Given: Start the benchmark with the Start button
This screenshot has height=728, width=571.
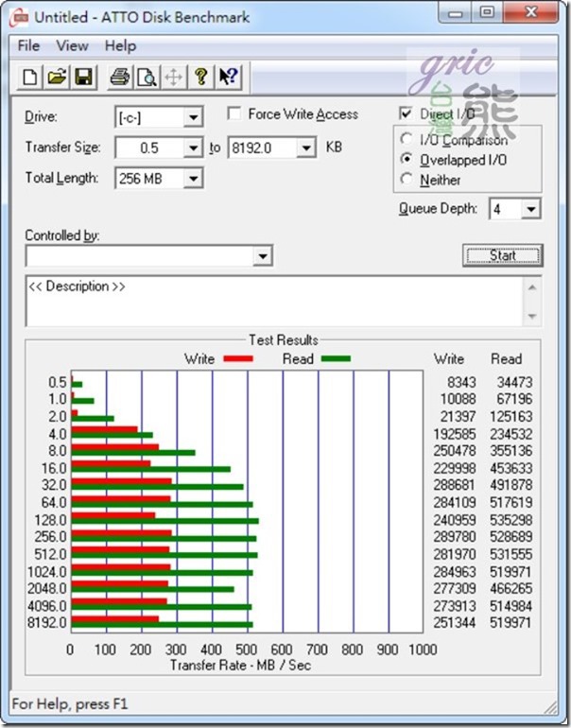Looking at the screenshot, I should 502,255.
